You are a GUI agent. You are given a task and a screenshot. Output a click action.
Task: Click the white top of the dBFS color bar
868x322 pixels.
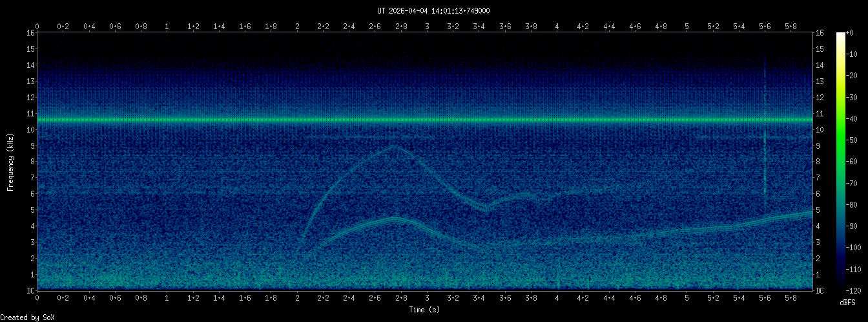(x=841, y=35)
